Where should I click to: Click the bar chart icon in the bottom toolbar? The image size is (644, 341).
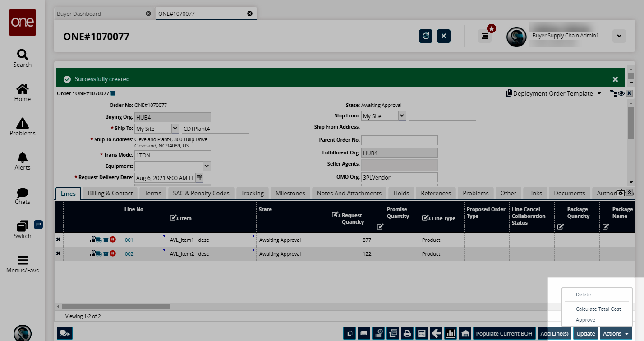click(451, 334)
